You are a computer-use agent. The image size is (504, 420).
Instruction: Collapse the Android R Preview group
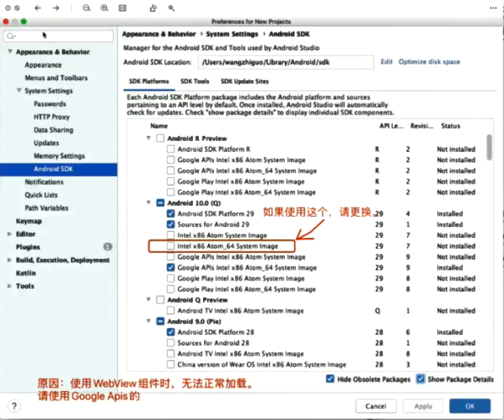pyautogui.click(x=148, y=138)
